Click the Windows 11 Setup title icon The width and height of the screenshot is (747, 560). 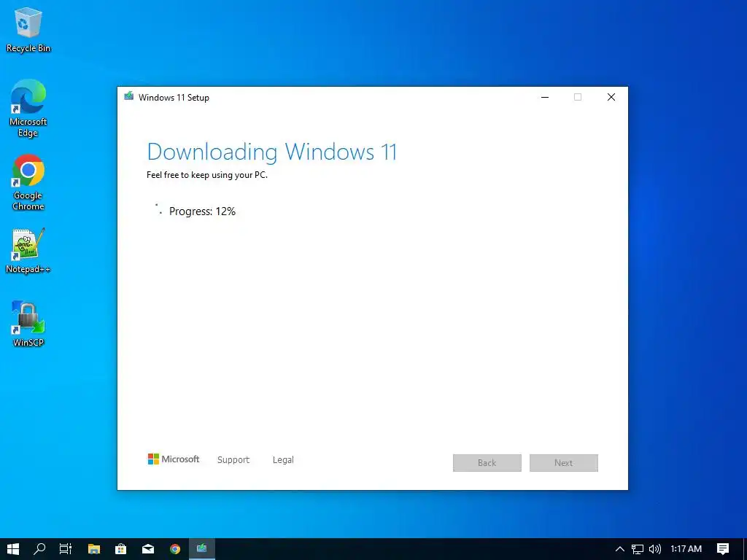(128, 96)
